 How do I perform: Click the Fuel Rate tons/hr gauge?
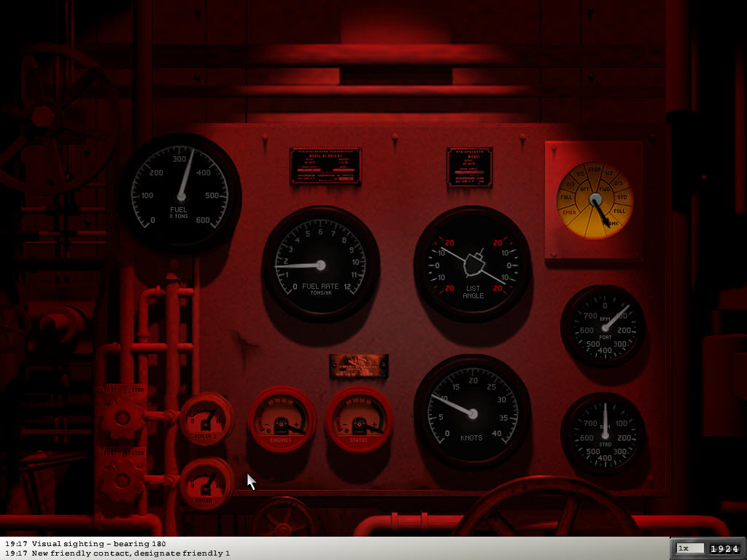tap(320, 265)
